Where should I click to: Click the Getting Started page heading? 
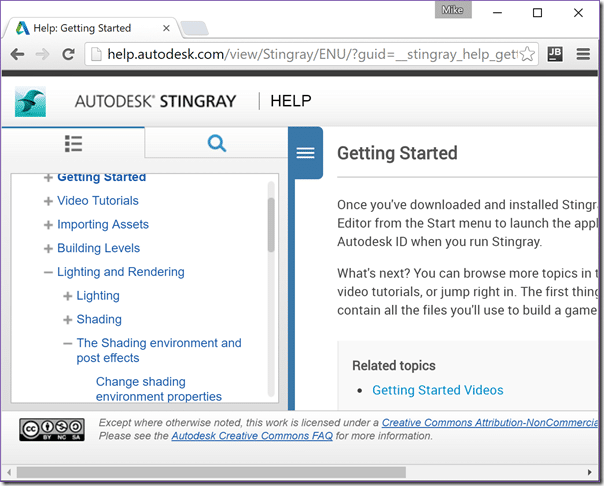tap(397, 153)
